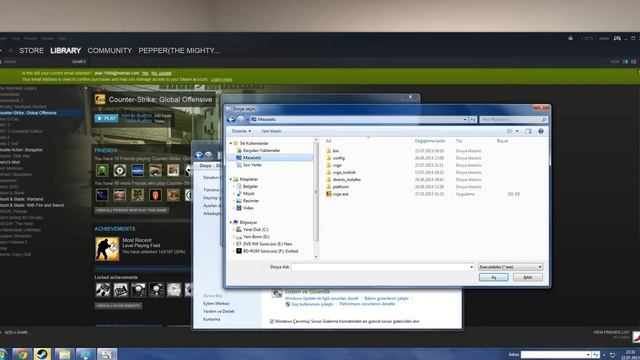
Task: Toggle the preview pane icon in the file dialog
Action: pyautogui.click(x=529, y=131)
